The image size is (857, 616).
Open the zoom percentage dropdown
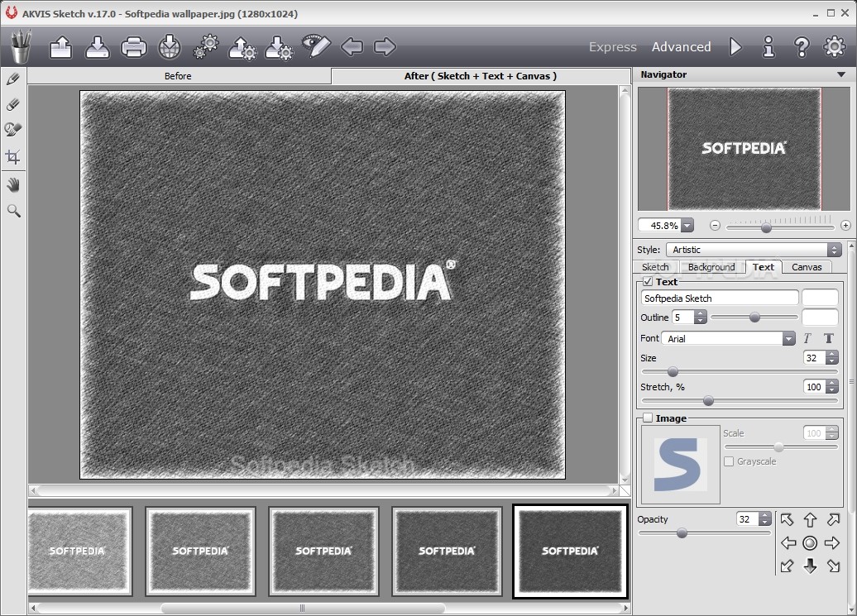(x=687, y=226)
